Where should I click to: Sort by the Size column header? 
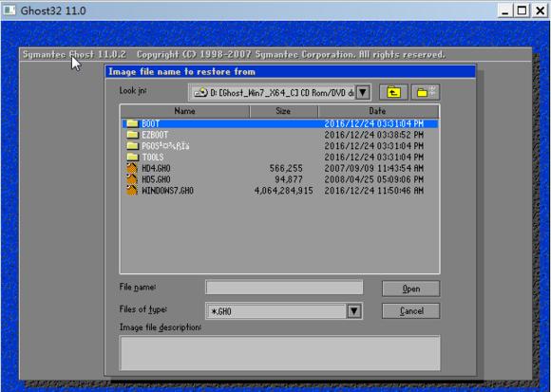coord(283,111)
